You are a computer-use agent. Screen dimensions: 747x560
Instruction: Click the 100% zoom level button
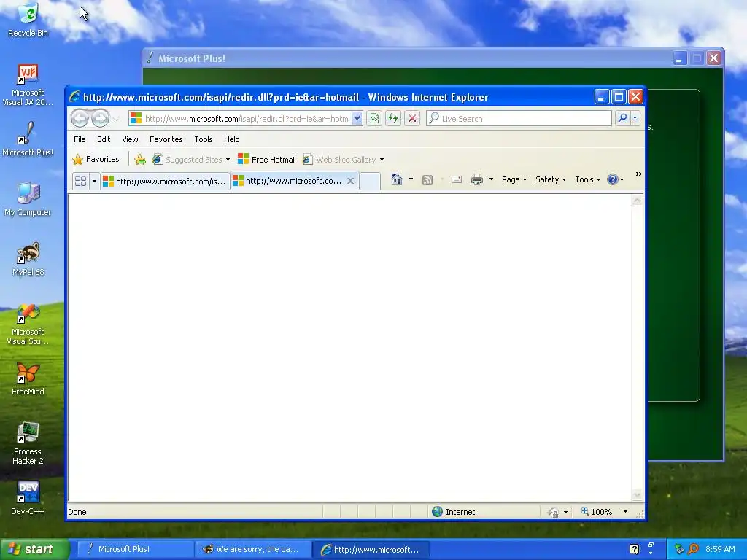pos(596,512)
